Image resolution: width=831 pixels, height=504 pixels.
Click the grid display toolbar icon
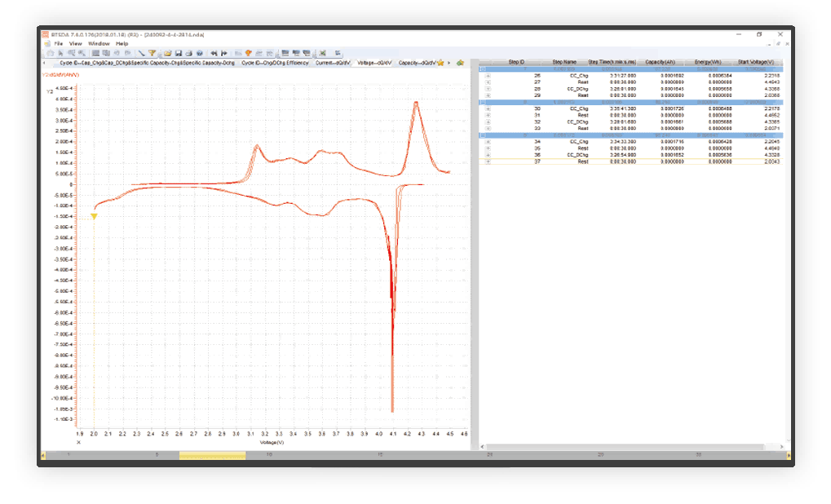point(95,53)
